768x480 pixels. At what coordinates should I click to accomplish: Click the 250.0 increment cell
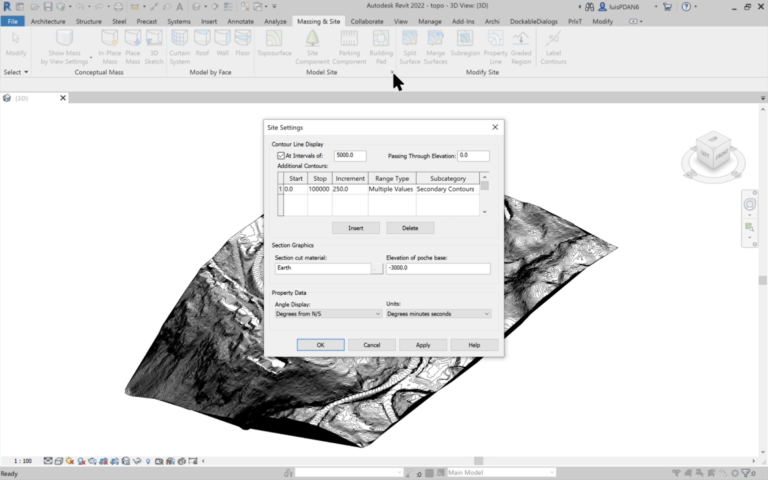tap(350, 189)
